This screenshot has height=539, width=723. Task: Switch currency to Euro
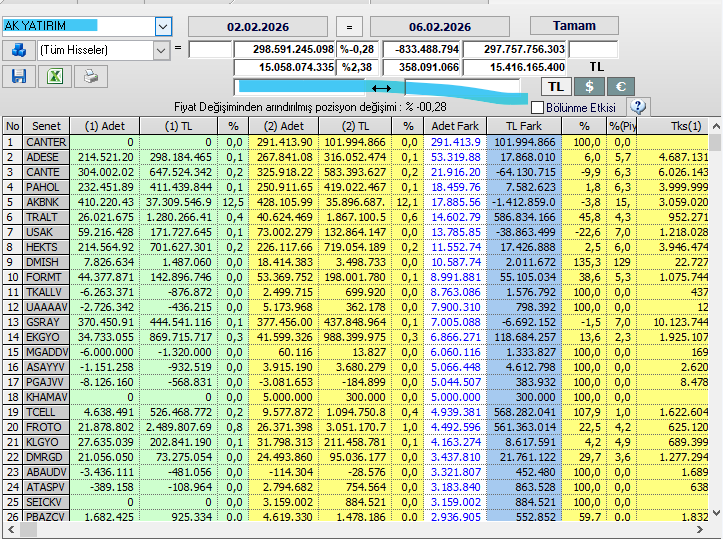click(621, 87)
